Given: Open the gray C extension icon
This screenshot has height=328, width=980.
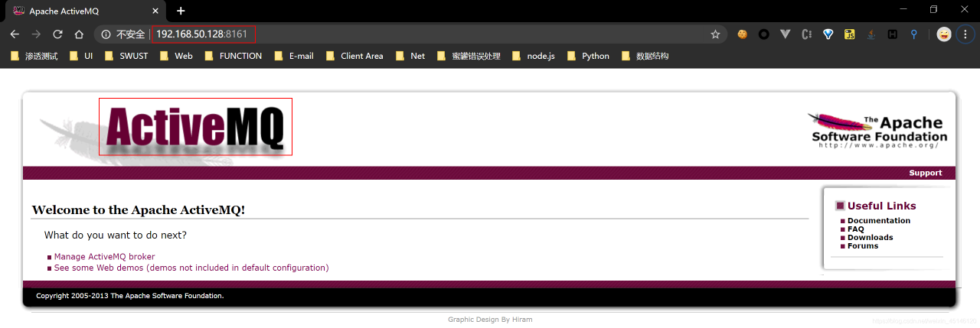Looking at the screenshot, I should 806,34.
